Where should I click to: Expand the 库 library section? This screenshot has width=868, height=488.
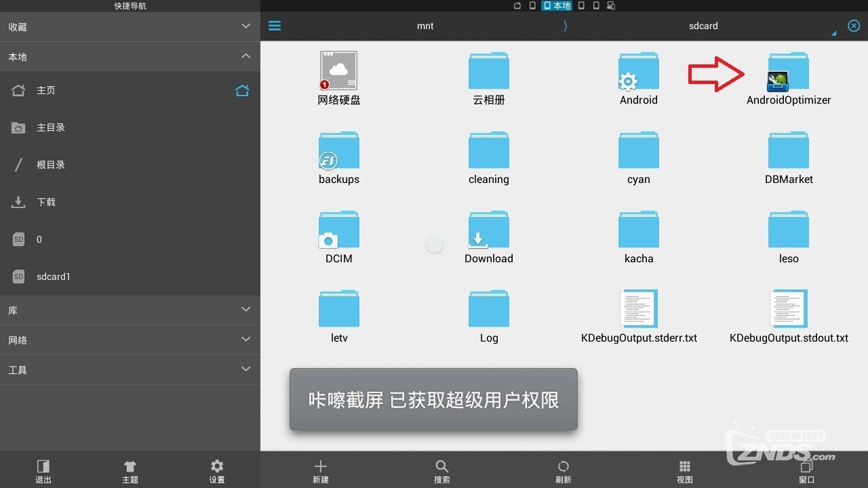[x=130, y=310]
